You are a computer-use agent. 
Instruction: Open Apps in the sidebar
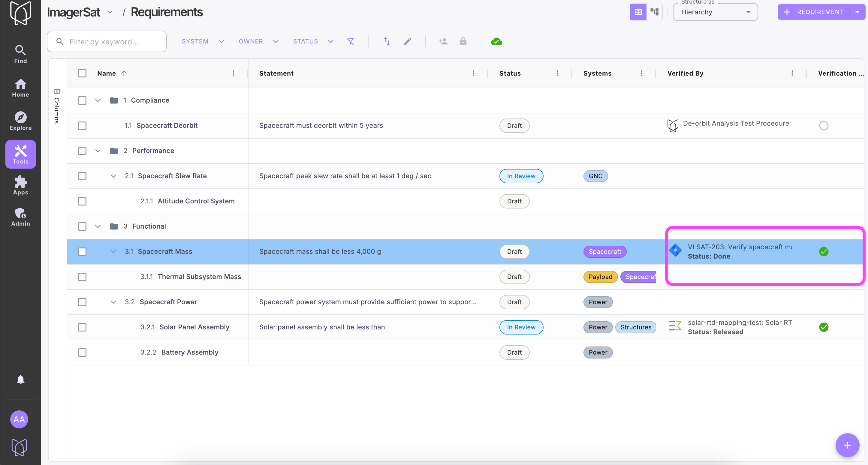[x=20, y=185]
